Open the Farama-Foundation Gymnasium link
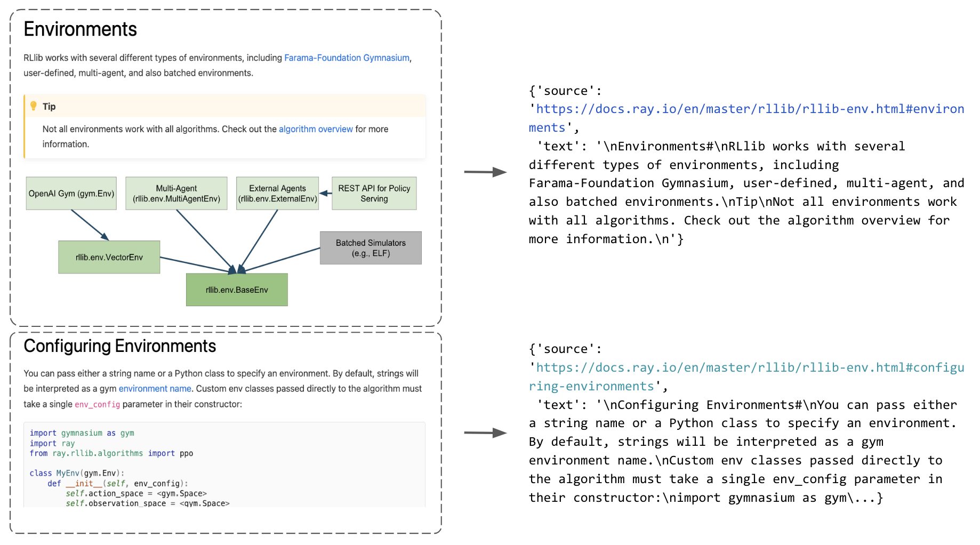 point(347,58)
